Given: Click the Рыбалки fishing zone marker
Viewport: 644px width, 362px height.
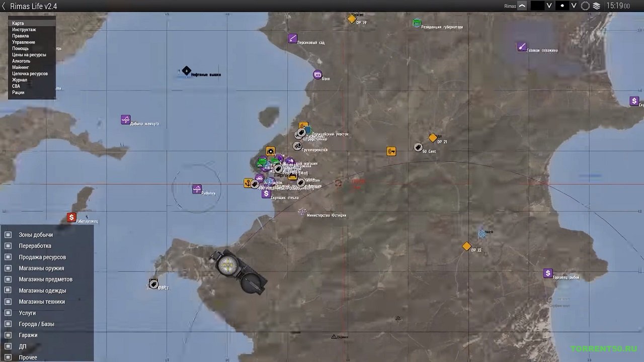Looking at the screenshot, I should click(x=197, y=189).
